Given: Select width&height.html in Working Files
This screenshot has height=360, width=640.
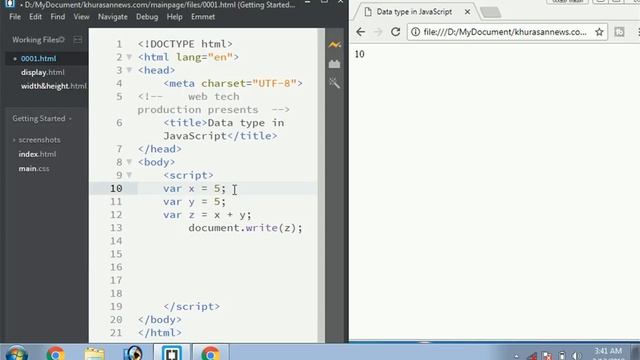Looking at the screenshot, I should coord(53,86).
